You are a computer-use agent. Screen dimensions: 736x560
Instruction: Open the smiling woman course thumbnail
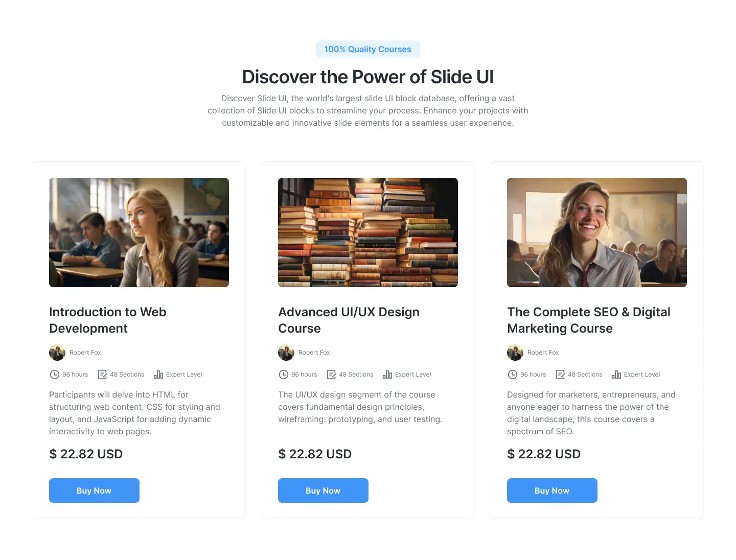[x=597, y=232]
